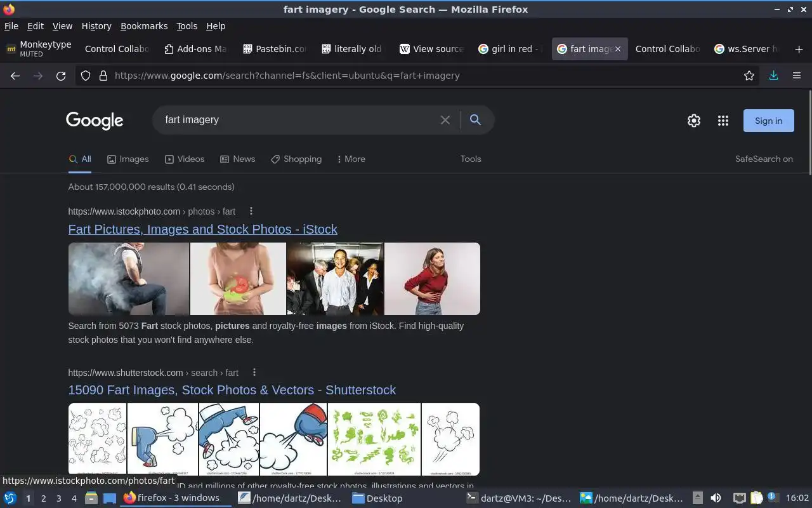The image size is (812, 508).
Task: Open the Shutterstock Fart Images result link
Action: [x=232, y=390]
